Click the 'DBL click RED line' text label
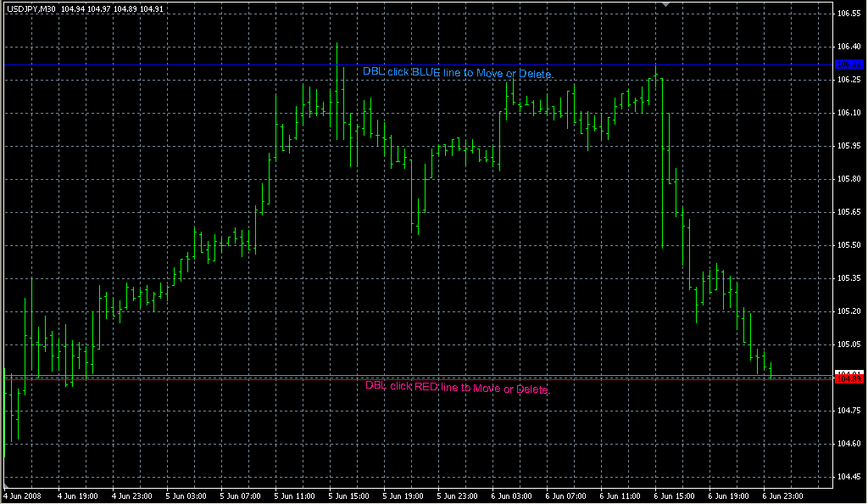 [457, 388]
